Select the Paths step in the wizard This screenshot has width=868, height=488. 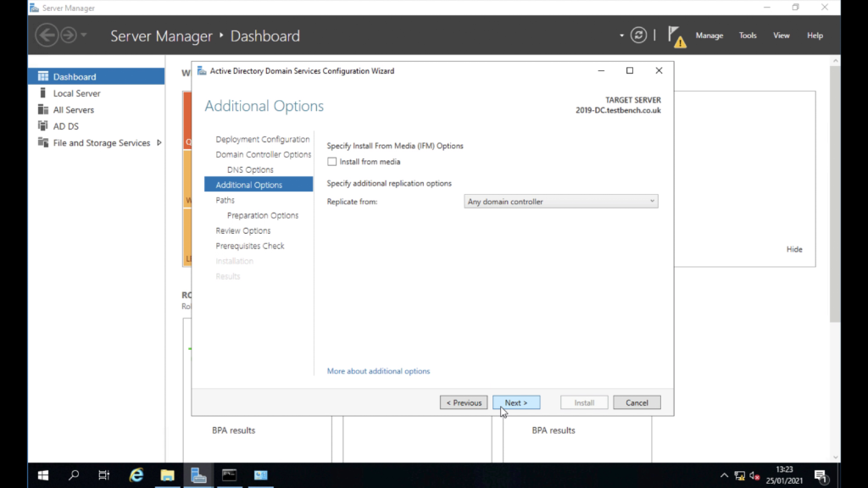tap(225, 200)
